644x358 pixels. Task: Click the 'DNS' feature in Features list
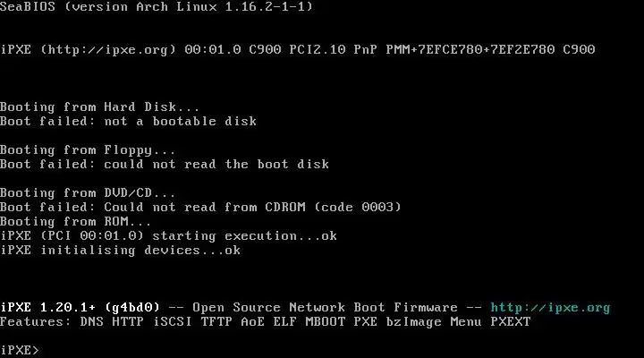[x=91, y=322]
